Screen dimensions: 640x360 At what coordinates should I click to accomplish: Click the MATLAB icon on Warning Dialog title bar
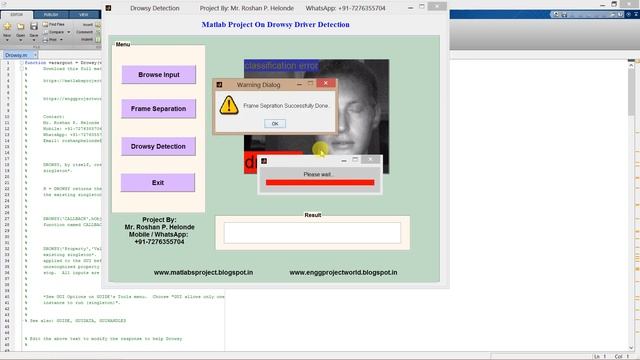coord(219,84)
